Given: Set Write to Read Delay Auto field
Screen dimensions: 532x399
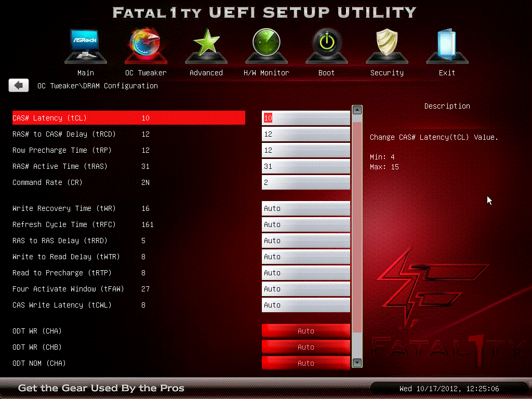Looking at the screenshot, I should coord(305,257).
